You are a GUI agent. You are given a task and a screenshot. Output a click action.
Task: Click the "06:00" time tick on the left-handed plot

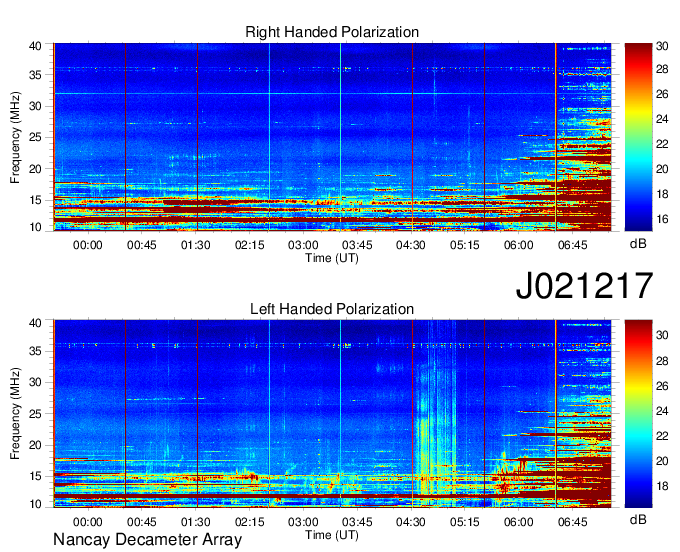click(519, 522)
